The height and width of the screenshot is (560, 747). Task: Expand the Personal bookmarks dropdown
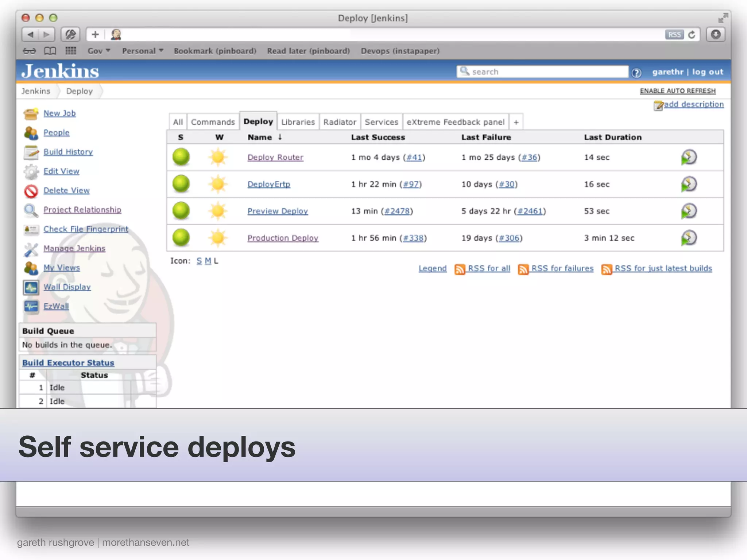143,51
